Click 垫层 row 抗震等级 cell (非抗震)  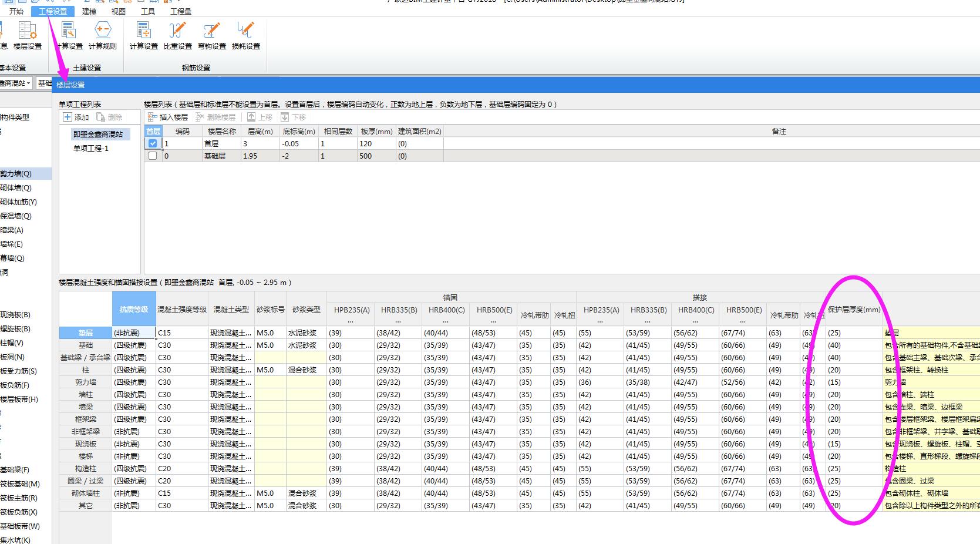click(x=134, y=333)
